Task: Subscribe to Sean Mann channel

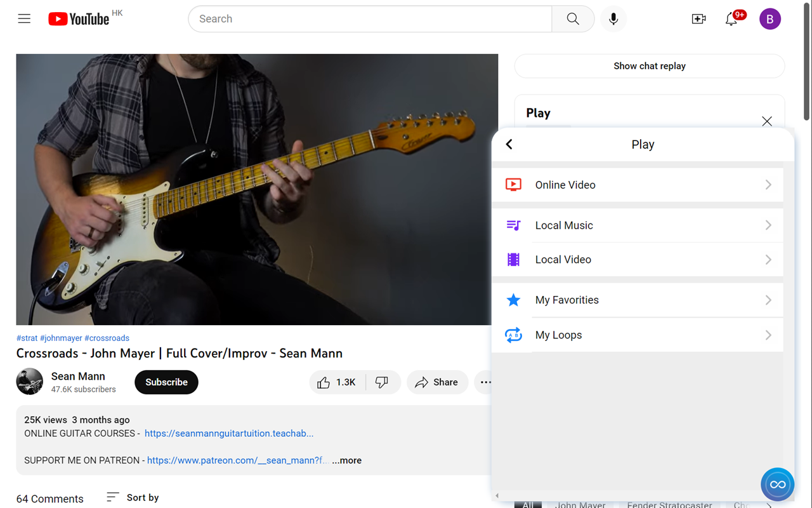Action: point(166,382)
